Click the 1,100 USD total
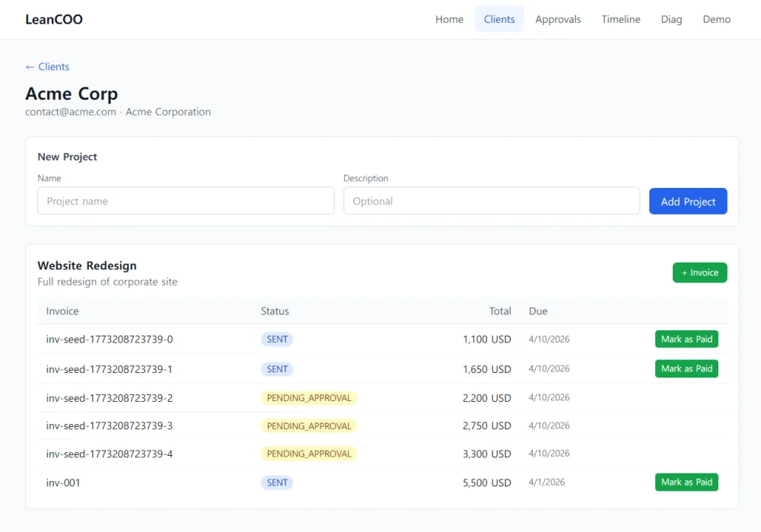761x532 pixels. [x=487, y=339]
